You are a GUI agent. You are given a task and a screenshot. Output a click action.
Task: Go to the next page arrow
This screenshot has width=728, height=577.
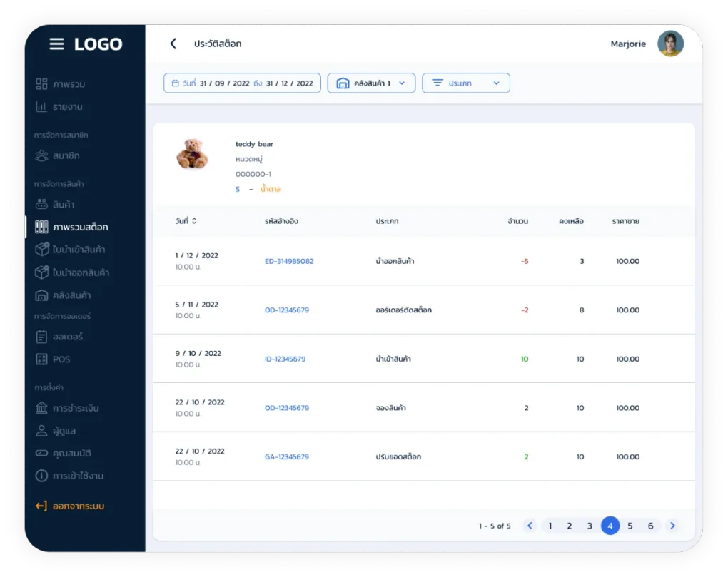(x=672, y=526)
